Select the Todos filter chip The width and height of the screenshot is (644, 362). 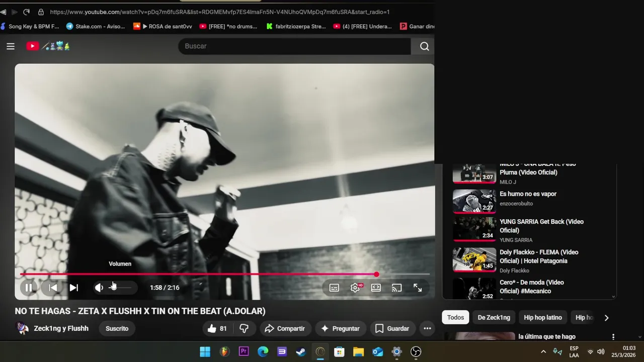click(455, 317)
